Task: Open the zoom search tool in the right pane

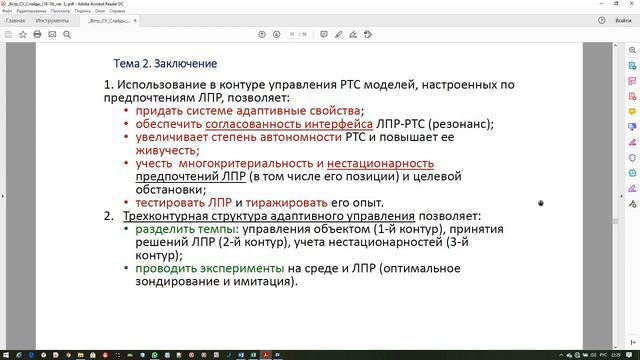Action: [x=632, y=50]
